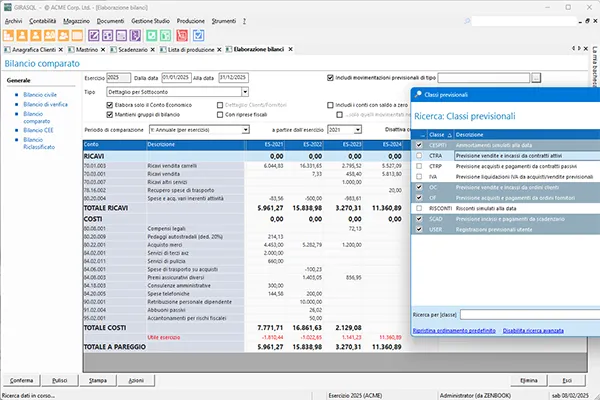Click the fifth orange toolbar icon with two people

click(64, 36)
